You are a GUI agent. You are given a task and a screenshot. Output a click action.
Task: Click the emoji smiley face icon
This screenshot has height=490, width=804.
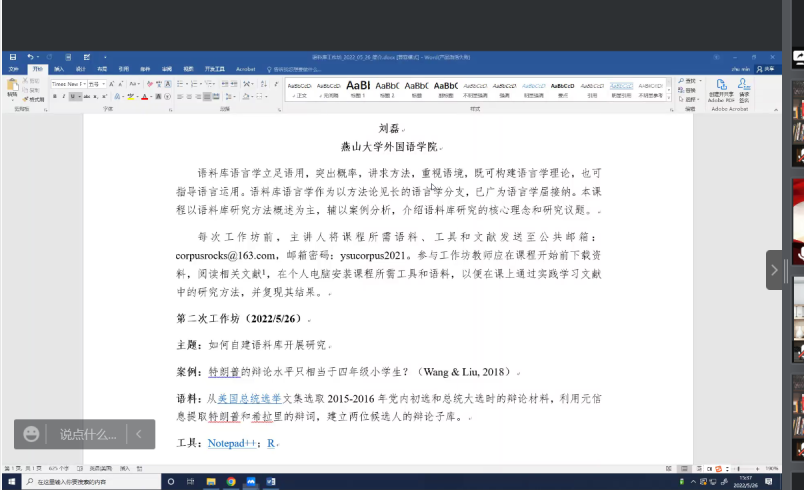[32, 434]
